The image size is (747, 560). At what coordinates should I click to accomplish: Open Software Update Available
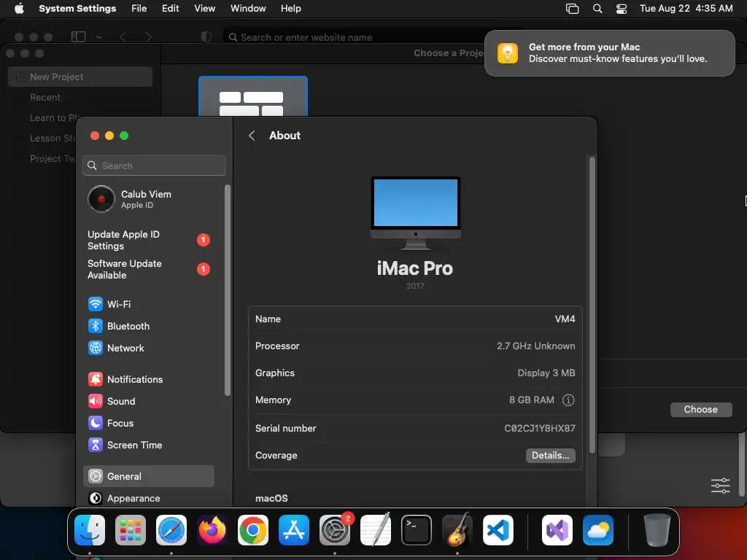click(x=148, y=269)
